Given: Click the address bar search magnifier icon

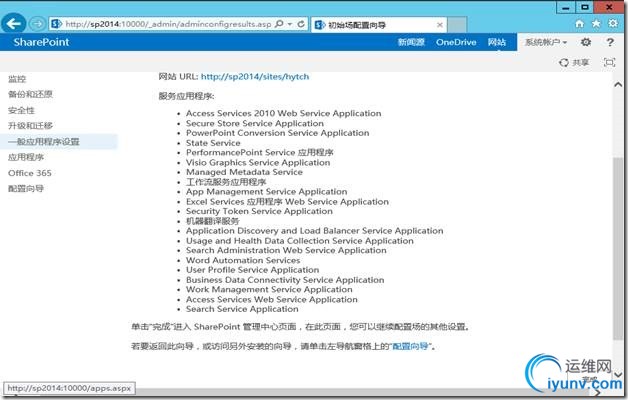Looking at the screenshot, I should pyautogui.click(x=280, y=24).
